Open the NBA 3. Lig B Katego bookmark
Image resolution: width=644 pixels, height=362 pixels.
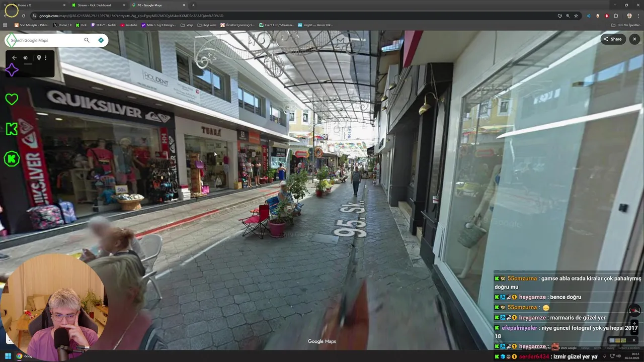[x=159, y=25]
